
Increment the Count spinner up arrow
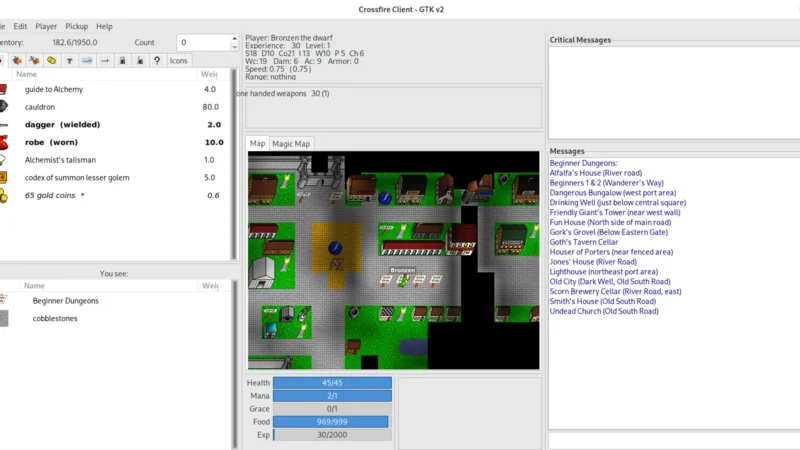tap(234, 38)
